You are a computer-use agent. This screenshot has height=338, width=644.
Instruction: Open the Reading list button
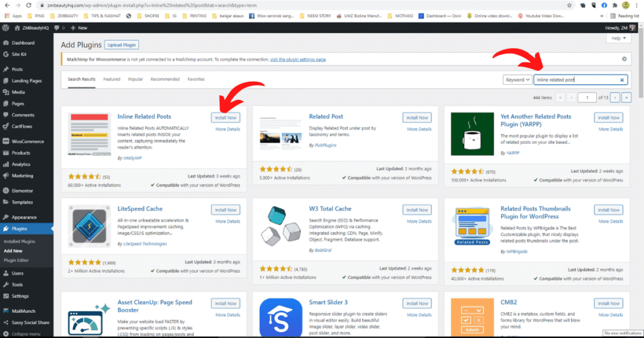(x=625, y=16)
